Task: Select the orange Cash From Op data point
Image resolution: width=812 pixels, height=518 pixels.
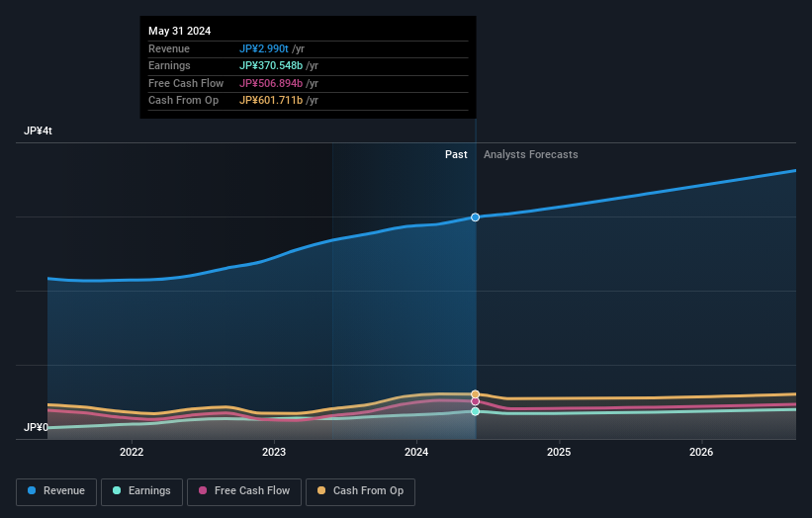Action: tap(475, 394)
